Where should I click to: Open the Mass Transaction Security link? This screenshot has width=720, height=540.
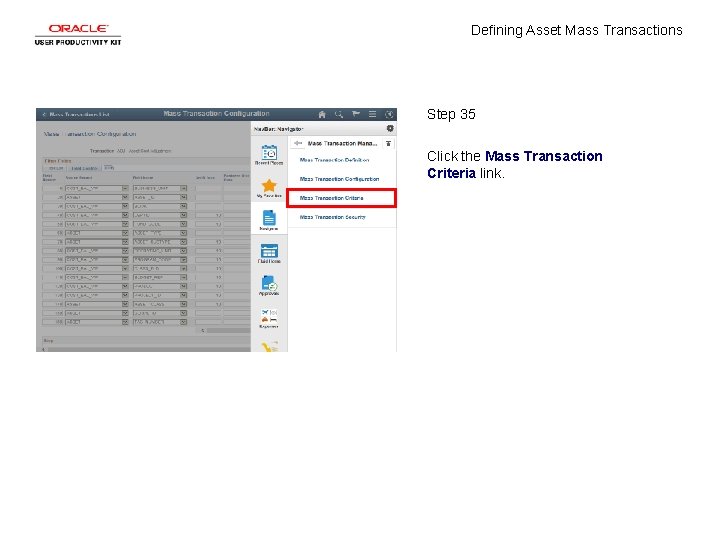pos(332,217)
